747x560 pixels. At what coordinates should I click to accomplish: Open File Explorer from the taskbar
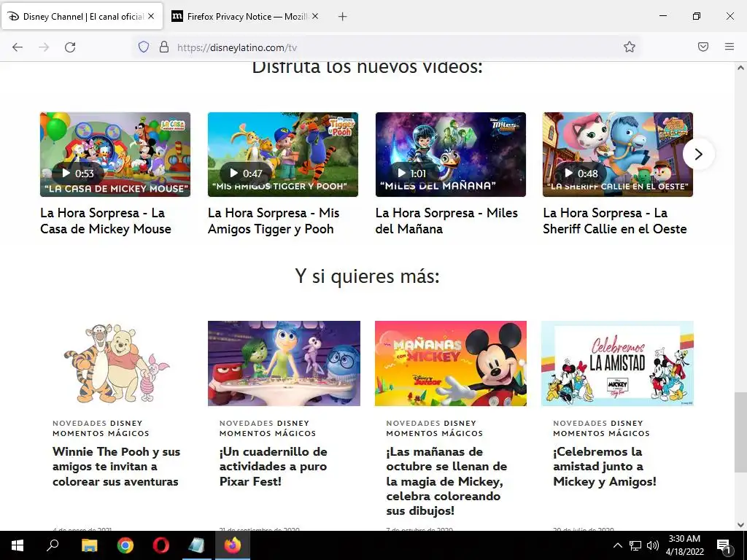click(89, 545)
